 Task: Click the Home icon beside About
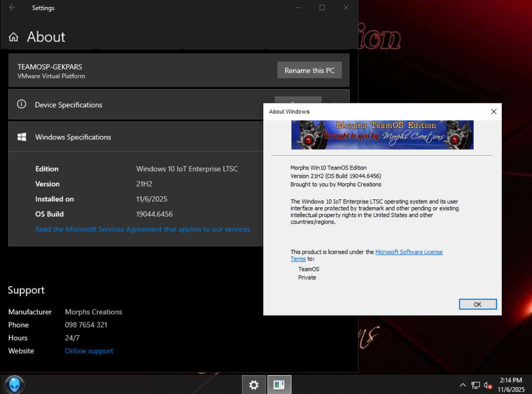tap(14, 37)
